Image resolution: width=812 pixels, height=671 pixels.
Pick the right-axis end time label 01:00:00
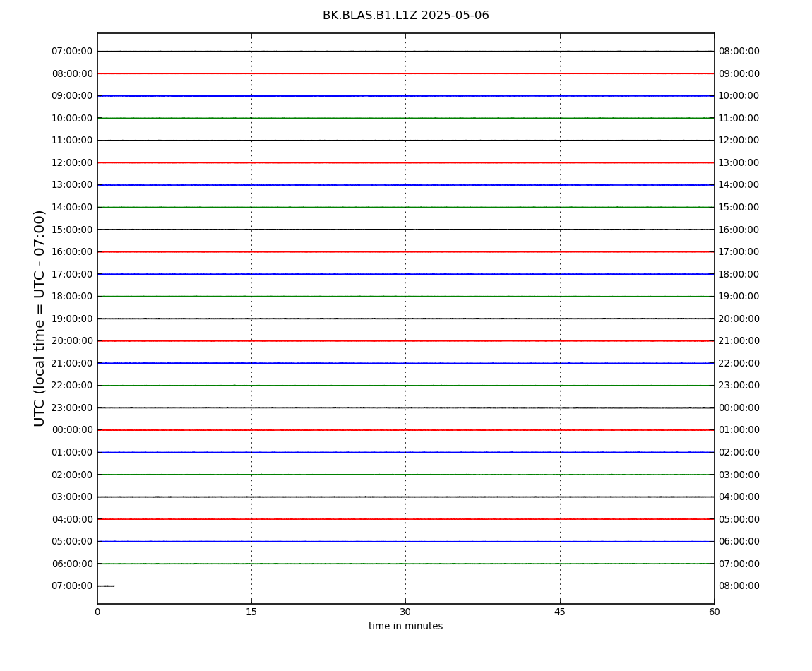(739, 430)
